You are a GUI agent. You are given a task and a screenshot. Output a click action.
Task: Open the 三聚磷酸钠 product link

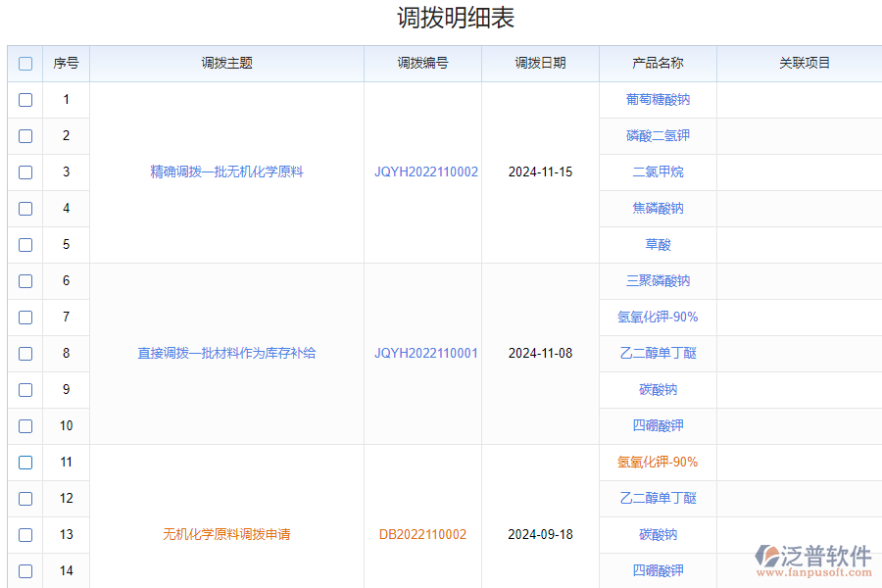pos(657,280)
